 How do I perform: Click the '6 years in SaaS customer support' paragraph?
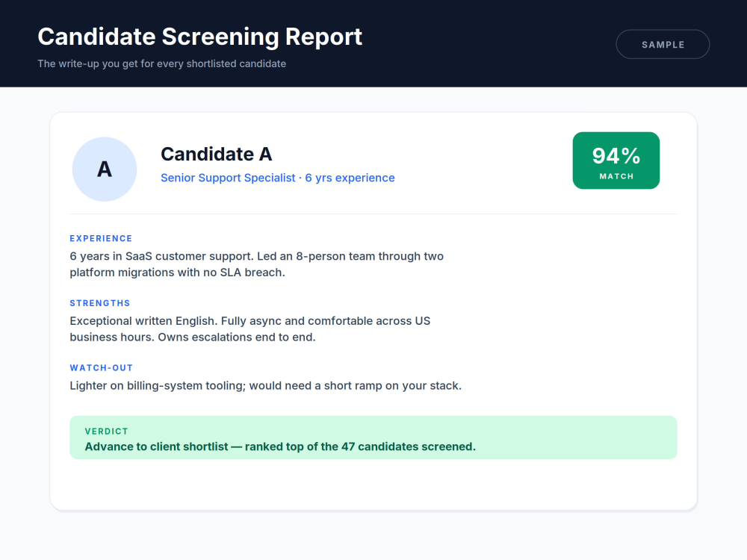[x=257, y=264]
